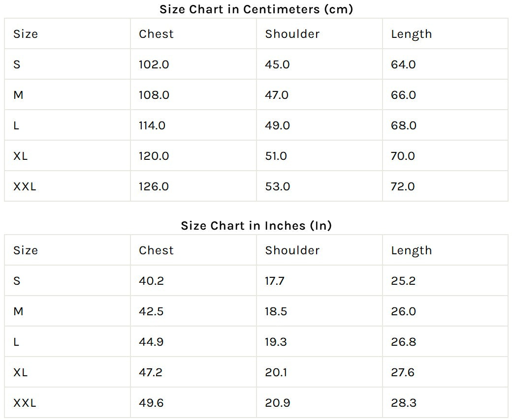Click the "Size Chart in Centimeters (cm)" title

point(256,9)
